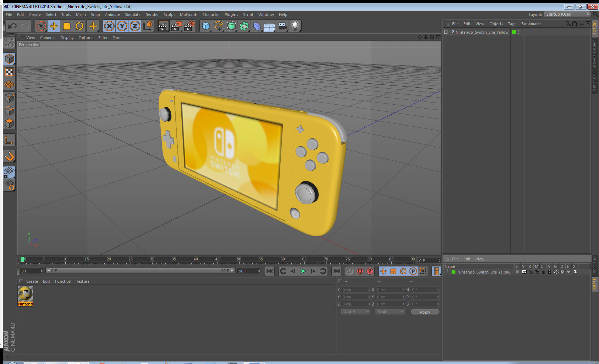Click the Apply button in coordinates panel
599x364 pixels.
(425, 312)
